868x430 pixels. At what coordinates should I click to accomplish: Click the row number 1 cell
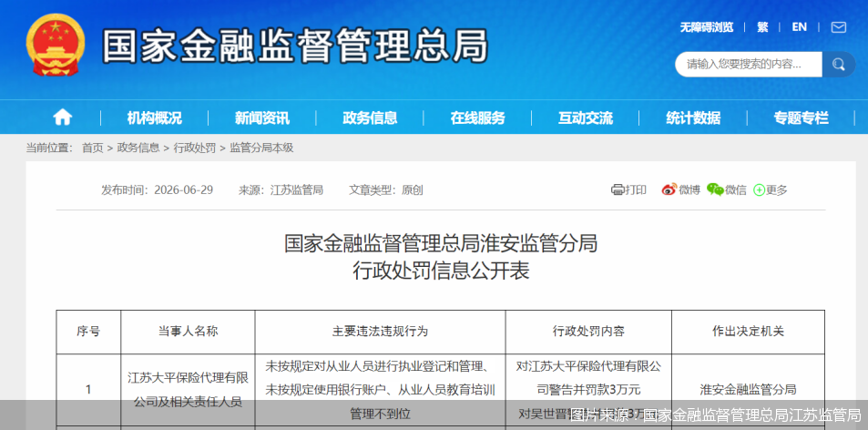[88, 390]
